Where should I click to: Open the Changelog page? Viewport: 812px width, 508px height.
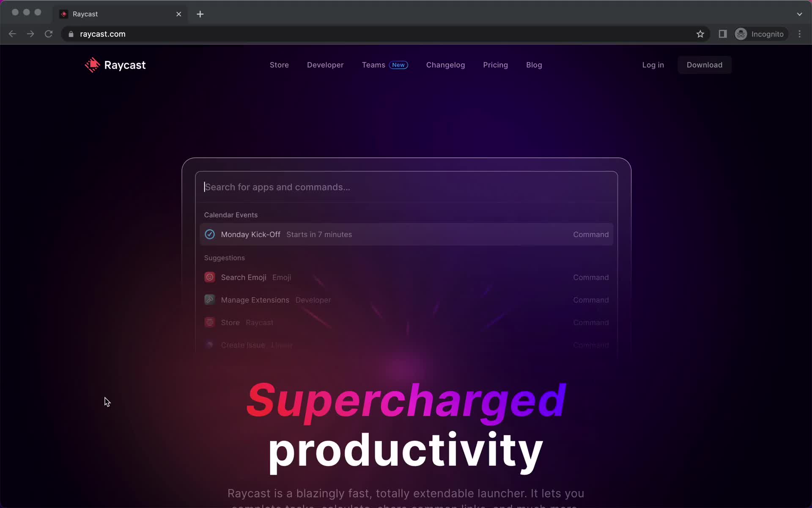tap(445, 65)
